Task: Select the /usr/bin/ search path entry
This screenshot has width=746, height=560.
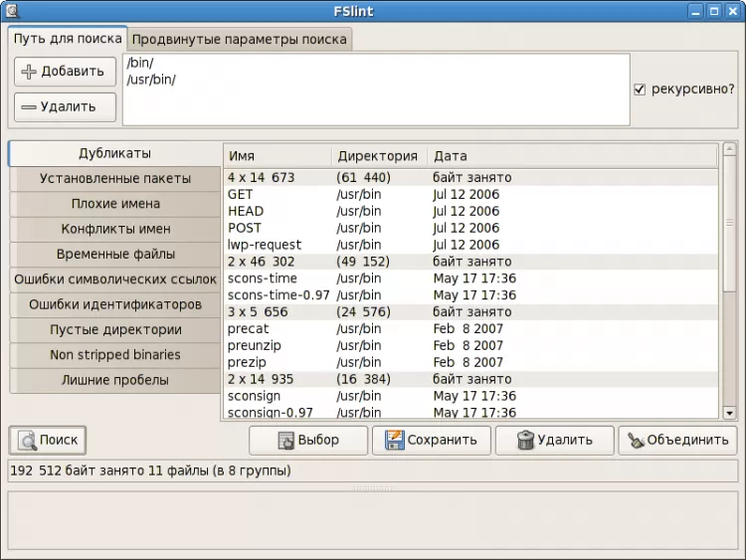Action: 151,80
